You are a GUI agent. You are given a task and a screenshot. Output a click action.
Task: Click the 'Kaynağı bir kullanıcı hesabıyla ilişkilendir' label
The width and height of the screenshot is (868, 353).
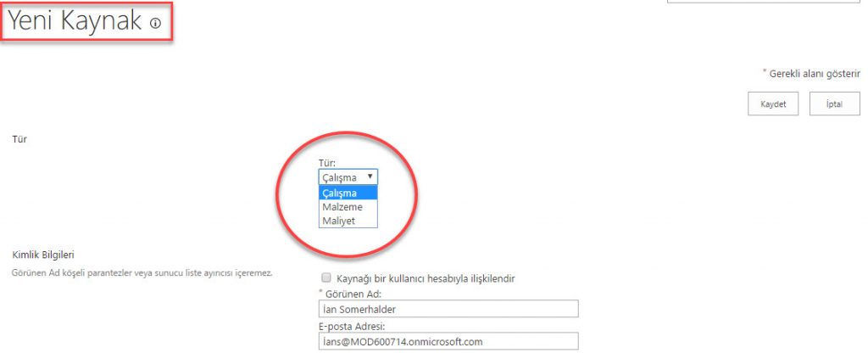[x=426, y=278]
